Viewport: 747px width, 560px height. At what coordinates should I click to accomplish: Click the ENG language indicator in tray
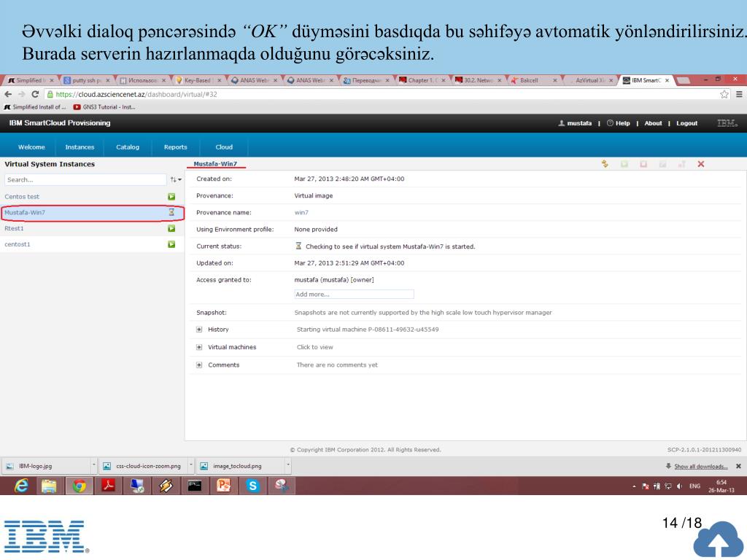click(x=694, y=486)
